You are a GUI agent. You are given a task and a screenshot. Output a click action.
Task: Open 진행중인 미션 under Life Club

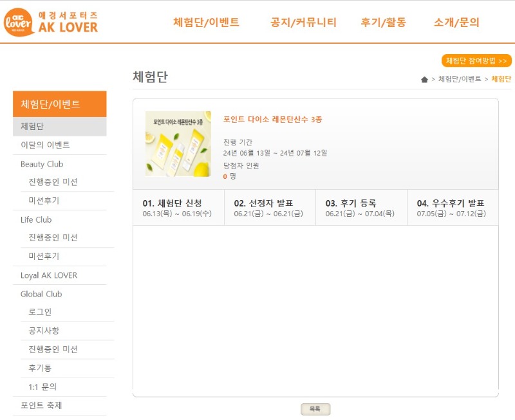(53, 237)
